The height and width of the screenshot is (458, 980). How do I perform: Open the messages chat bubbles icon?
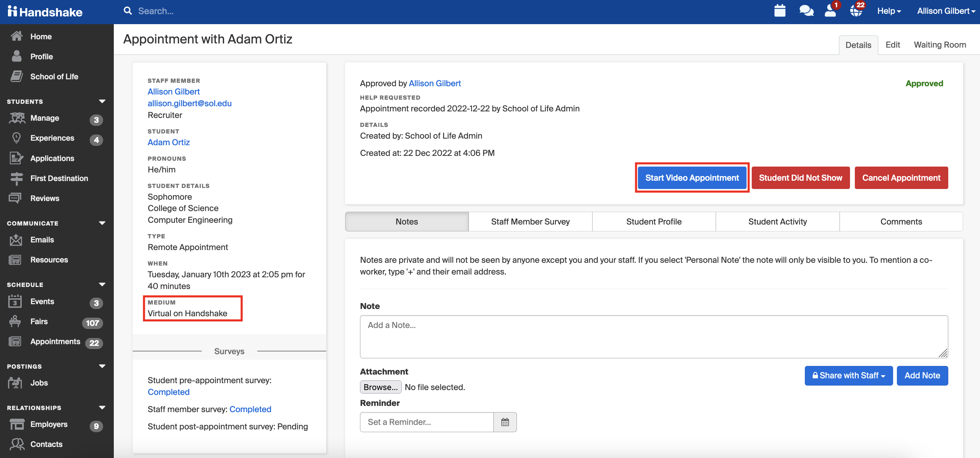pos(806,11)
